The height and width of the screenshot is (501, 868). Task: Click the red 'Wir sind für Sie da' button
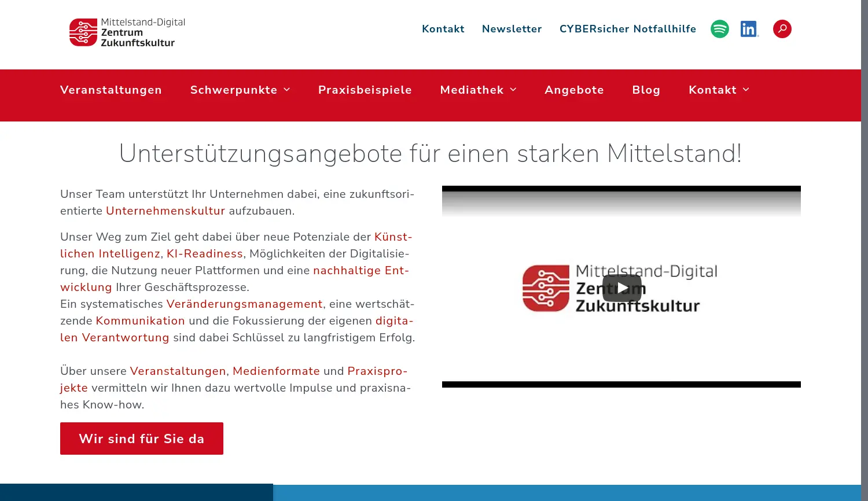(141, 439)
